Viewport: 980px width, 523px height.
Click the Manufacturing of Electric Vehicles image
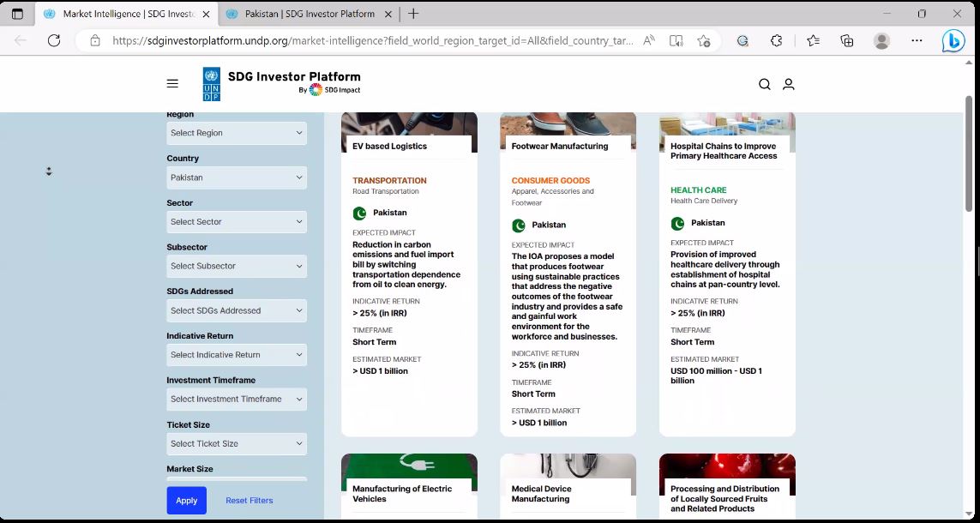coord(409,466)
